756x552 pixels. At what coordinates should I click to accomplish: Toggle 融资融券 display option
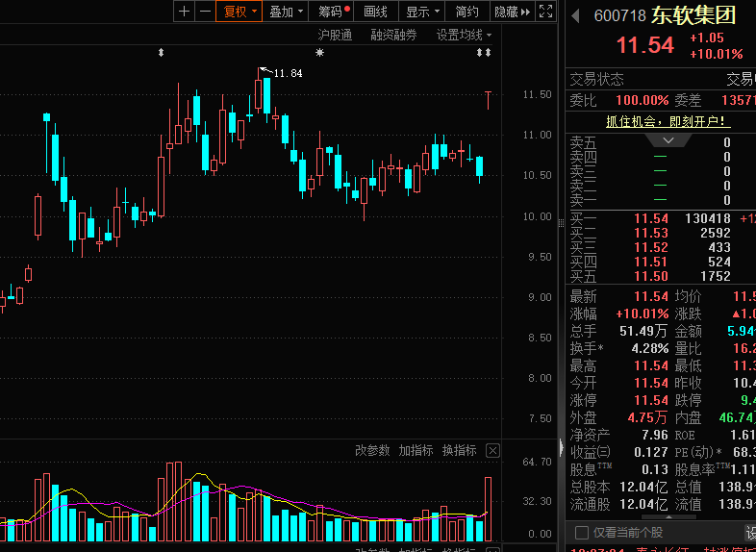[393, 36]
